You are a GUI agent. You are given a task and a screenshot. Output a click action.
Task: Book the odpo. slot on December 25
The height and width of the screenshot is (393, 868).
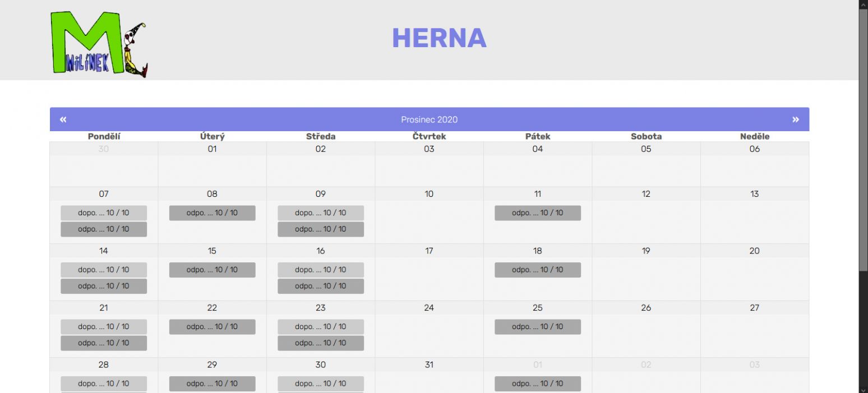click(x=537, y=326)
